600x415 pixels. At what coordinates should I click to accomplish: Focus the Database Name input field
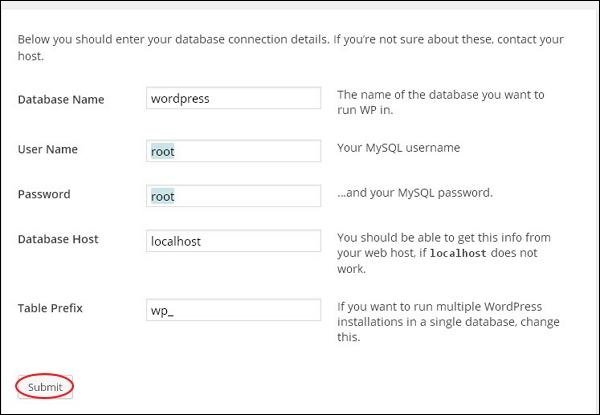[x=233, y=99]
